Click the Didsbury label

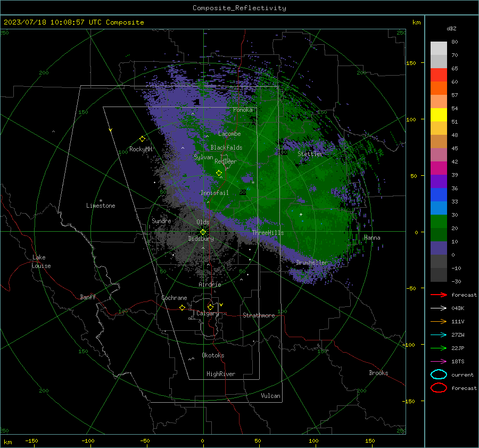click(201, 239)
